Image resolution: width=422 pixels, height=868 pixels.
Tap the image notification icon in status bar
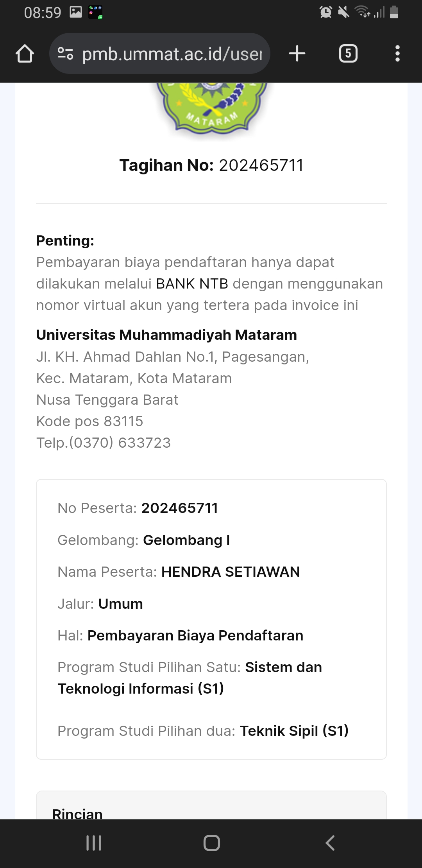[x=75, y=12]
